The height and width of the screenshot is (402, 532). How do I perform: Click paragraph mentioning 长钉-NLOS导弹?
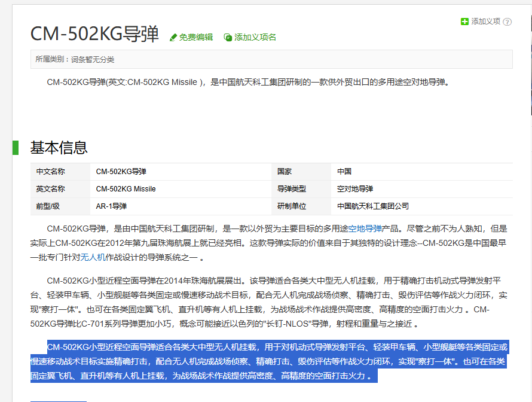pyautogui.click(x=268, y=302)
